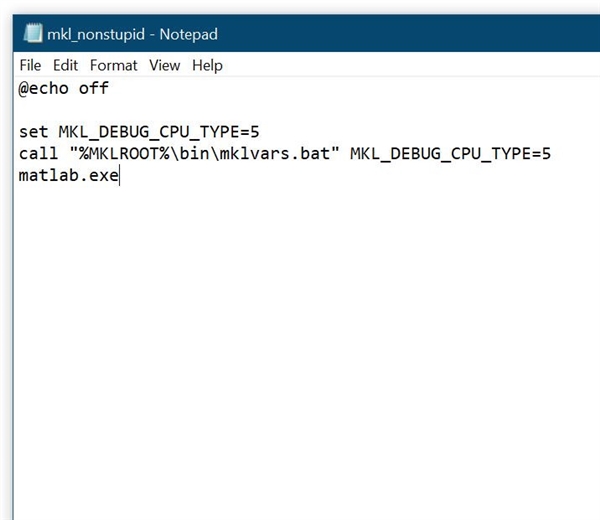The height and width of the screenshot is (520, 600).
Task: Open the File menu
Action: tap(30, 65)
